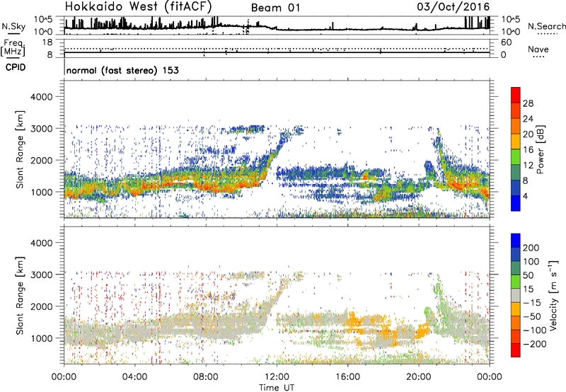Pick the blue top segment of the velocity colorbar

point(516,241)
